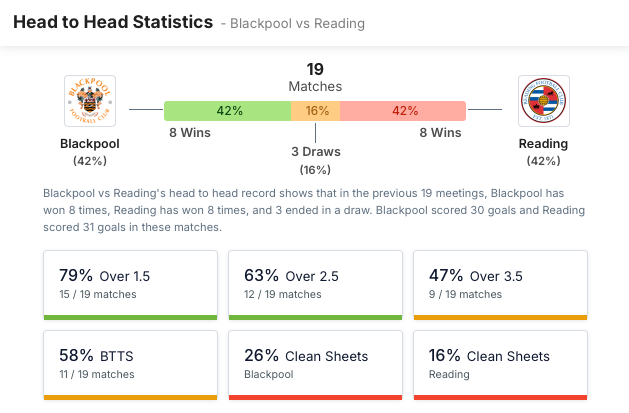Screen dimensions: 629x413
Task: Open the 79% Over 1.5 stat card
Action: 130,284
